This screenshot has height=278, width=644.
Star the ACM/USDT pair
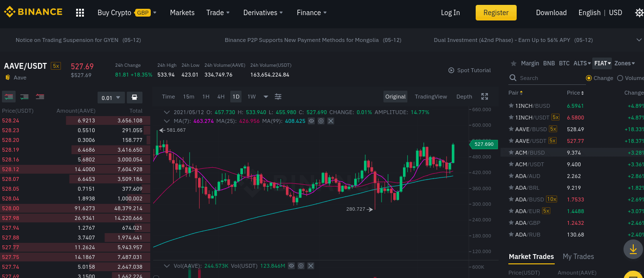tap(511, 164)
